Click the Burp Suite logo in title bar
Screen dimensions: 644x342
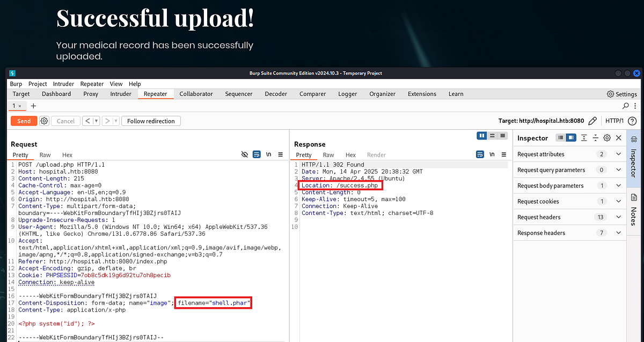coord(12,73)
